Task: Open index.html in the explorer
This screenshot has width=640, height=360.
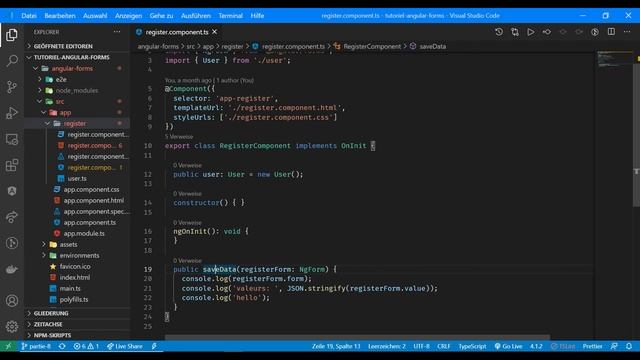Action: click(77, 278)
